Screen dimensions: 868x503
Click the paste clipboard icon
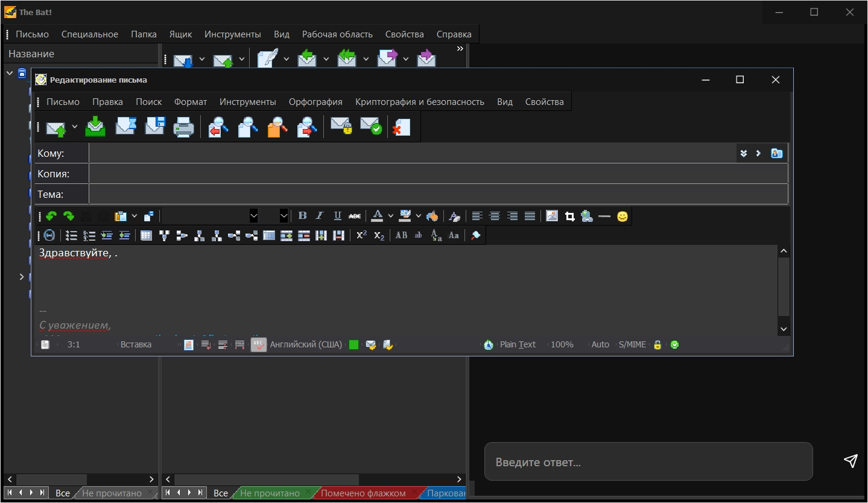tap(121, 216)
